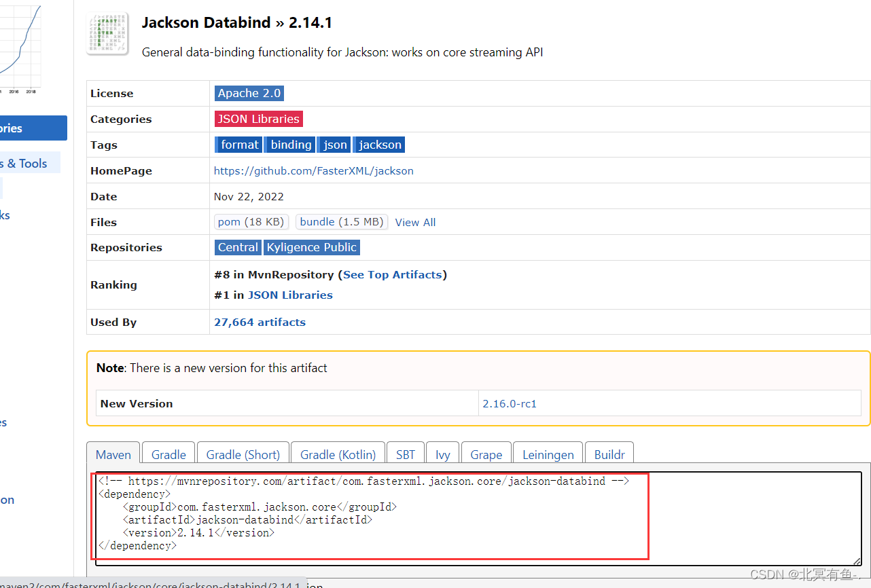This screenshot has width=871, height=588.
Task: Click View All files link
Action: click(x=415, y=222)
